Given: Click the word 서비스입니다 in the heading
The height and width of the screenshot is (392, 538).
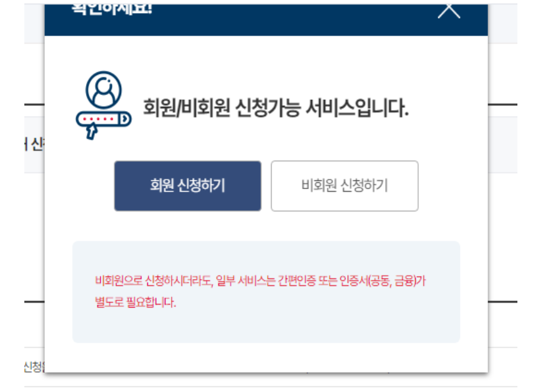Looking at the screenshot, I should coord(357,108).
